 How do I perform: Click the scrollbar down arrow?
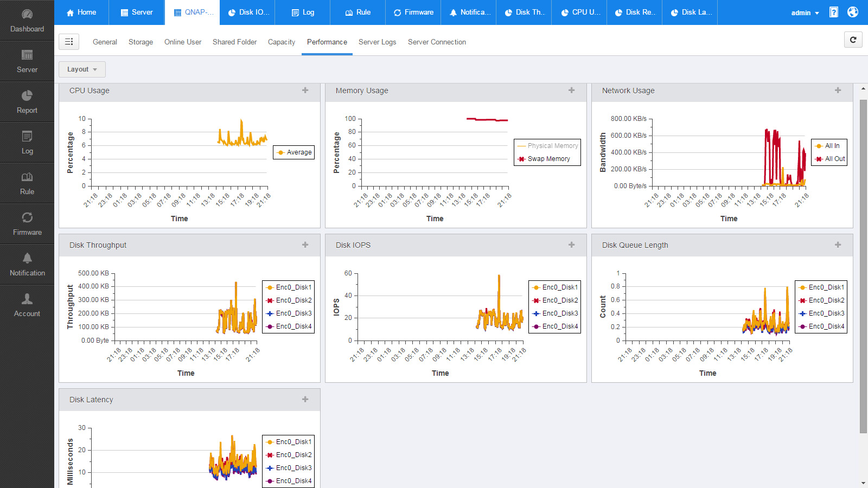[x=863, y=483]
